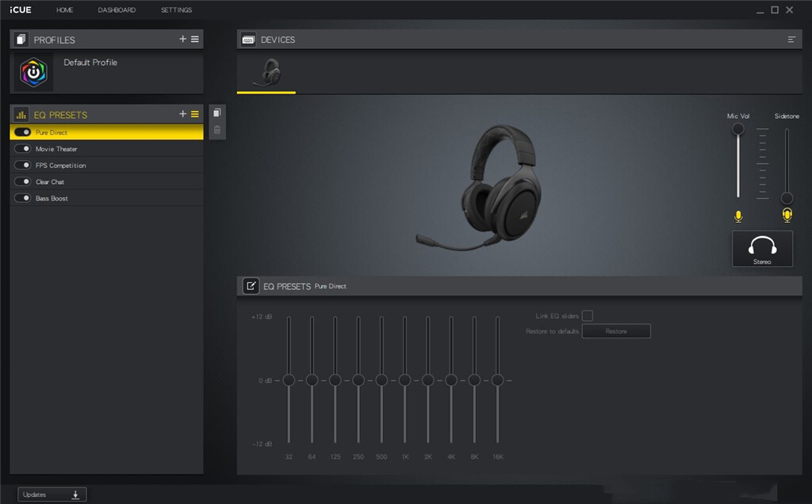This screenshot has width=812, height=504.
Task: Click the 32 Hz EQ slider knob
Action: [x=289, y=380]
